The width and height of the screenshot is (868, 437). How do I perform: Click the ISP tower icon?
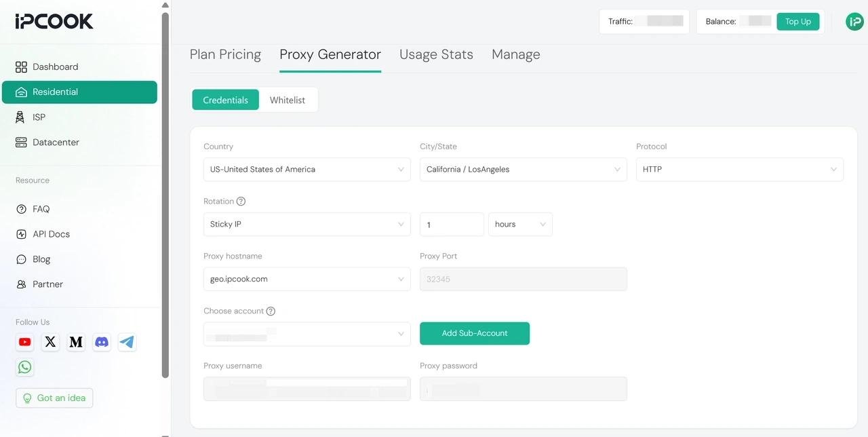[x=20, y=117]
